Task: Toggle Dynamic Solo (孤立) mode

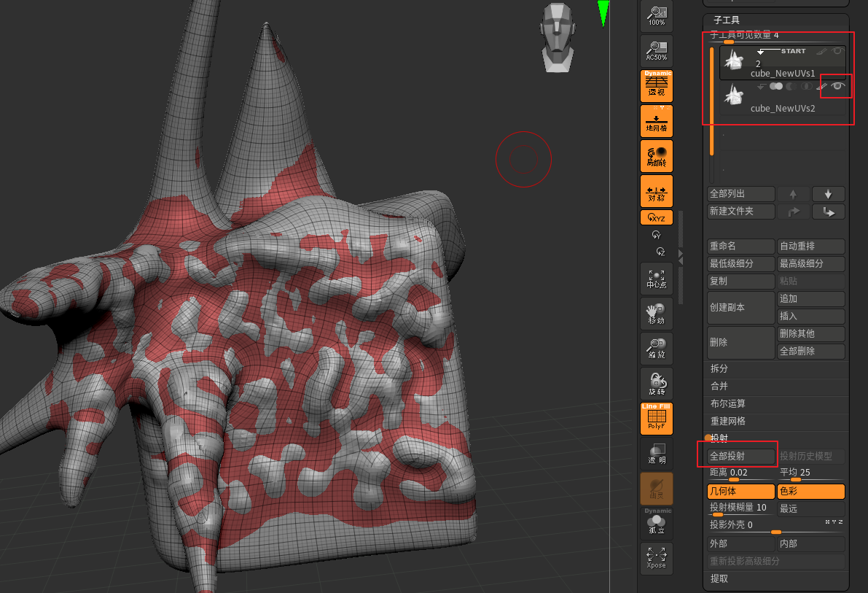Action: tap(657, 523)
